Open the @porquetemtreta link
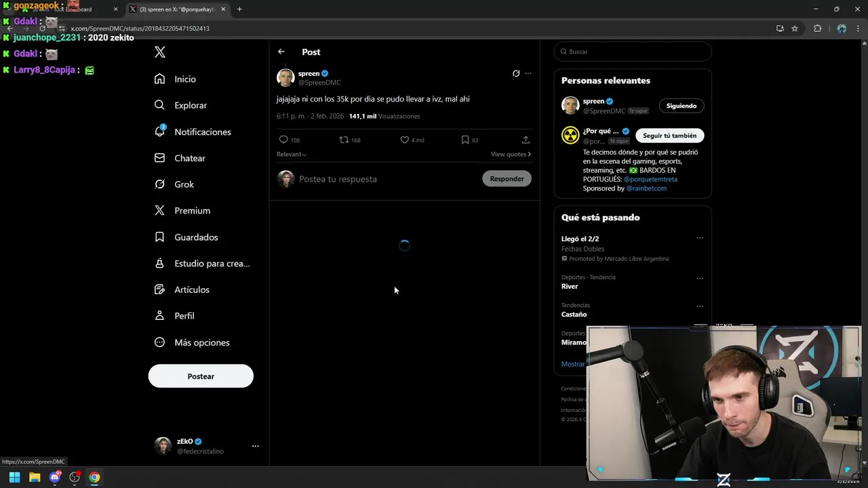 point(650,180)
